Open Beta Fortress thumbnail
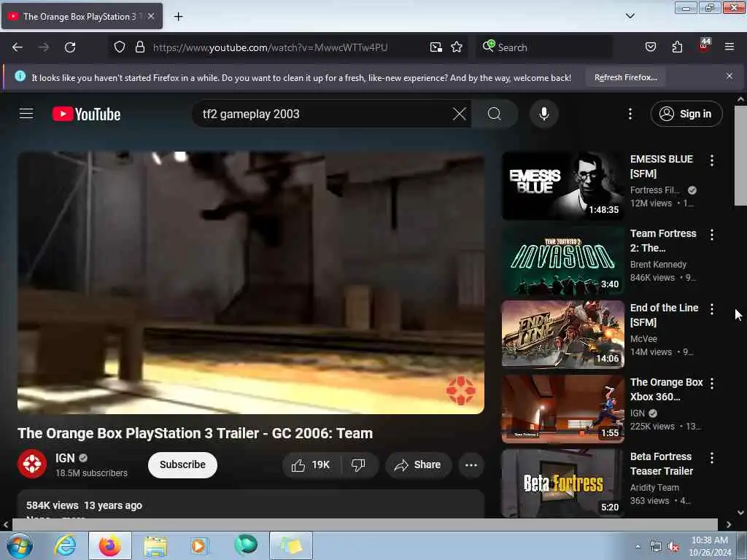The image size is (747, 560). click(562, 483)
